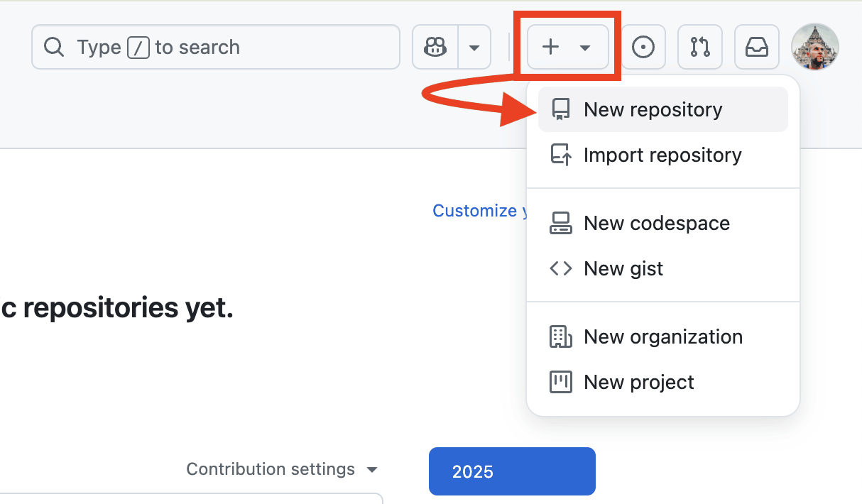Viewport: 862px width, 504px height.
Task: Open the Issues icon in the header
Action: click(x=643, y=47)
